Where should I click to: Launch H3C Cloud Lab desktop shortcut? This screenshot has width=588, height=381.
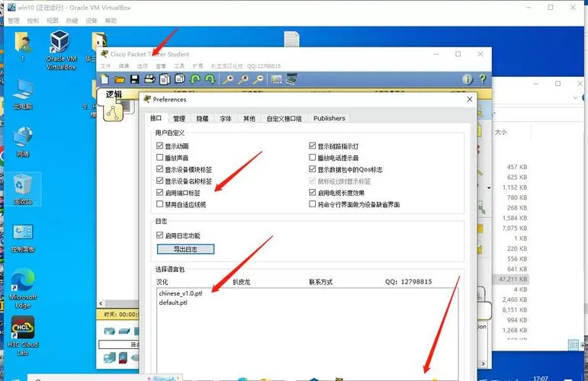(23, 335)
